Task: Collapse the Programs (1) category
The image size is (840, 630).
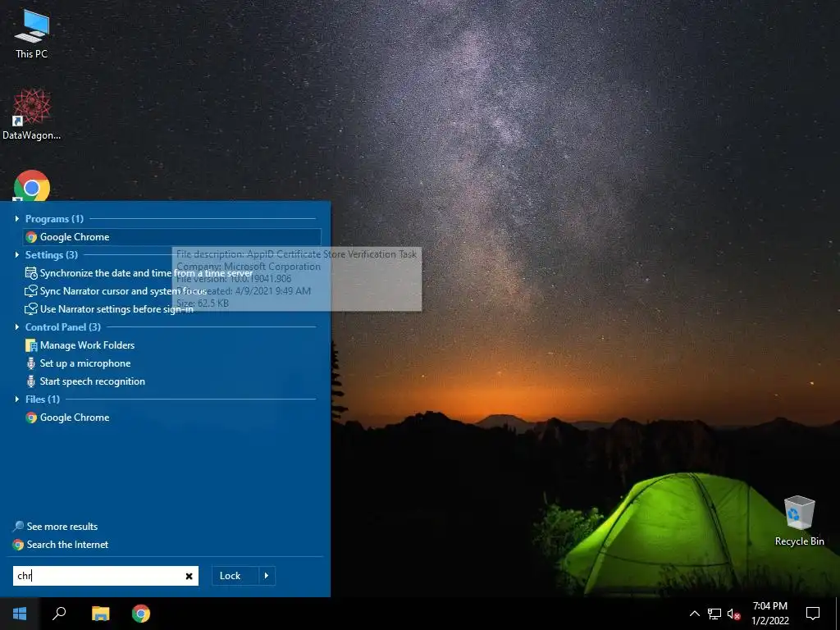Action: pos(17,218)
